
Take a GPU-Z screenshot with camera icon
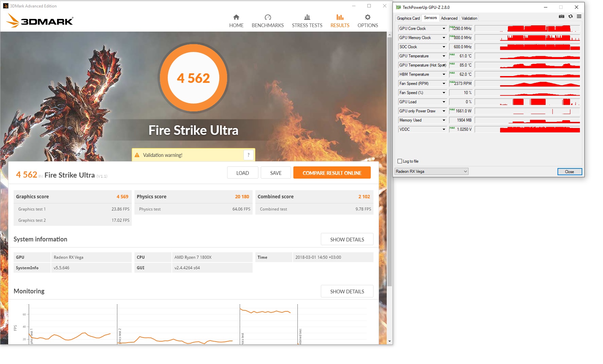point(562,16)
